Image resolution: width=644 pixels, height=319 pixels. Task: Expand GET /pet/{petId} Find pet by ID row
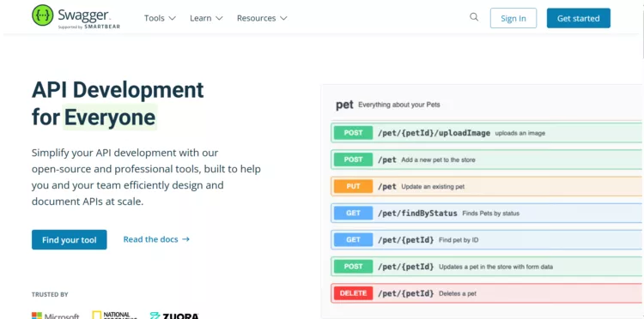tap(487, 240)
